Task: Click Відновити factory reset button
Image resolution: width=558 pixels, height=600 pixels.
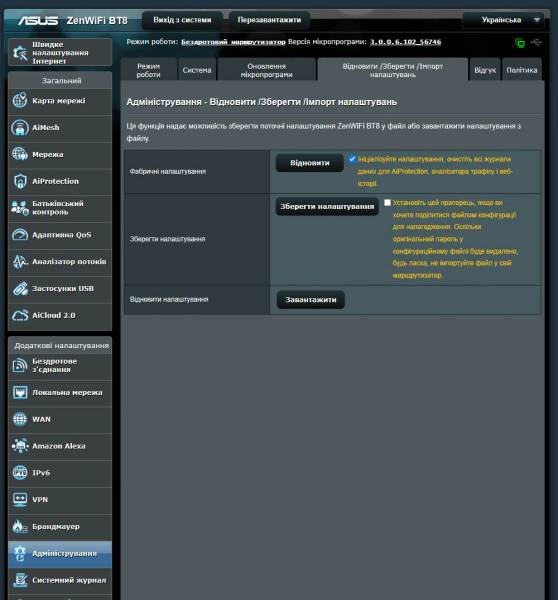Action: [310, 163]
